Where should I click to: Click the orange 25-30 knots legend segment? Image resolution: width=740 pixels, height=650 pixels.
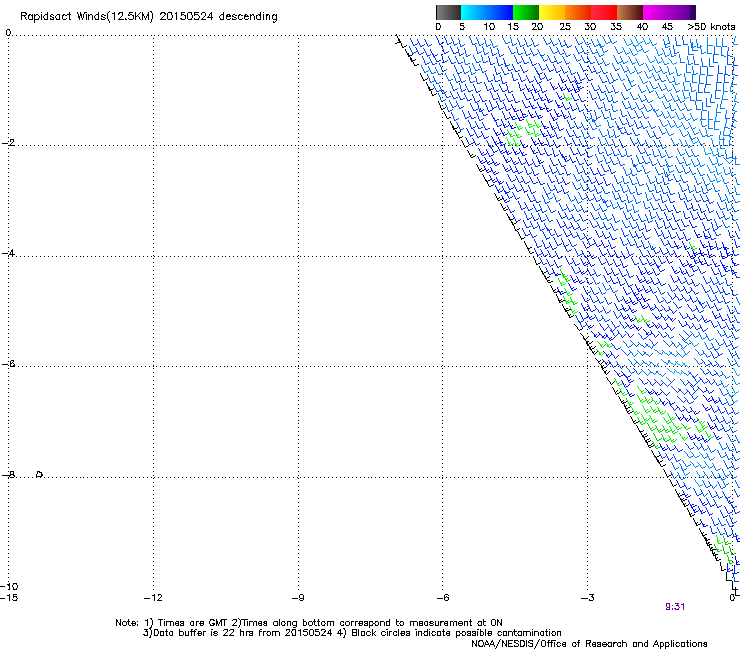pos(578,12)
